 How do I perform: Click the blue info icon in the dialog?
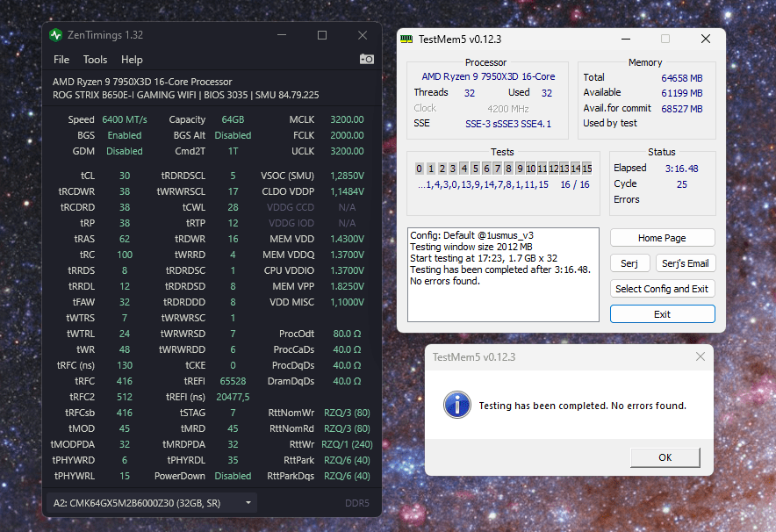tap(456, 405)
